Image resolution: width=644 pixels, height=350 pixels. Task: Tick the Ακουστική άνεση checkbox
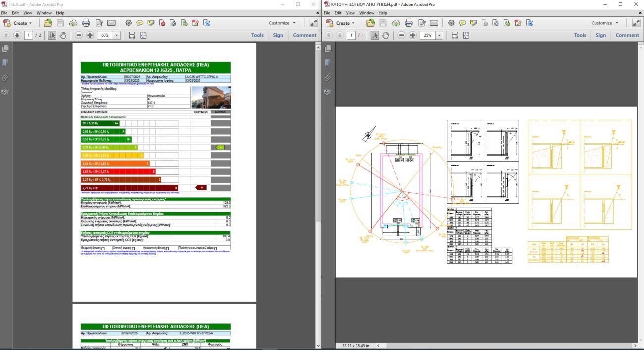tap(168, 249)
